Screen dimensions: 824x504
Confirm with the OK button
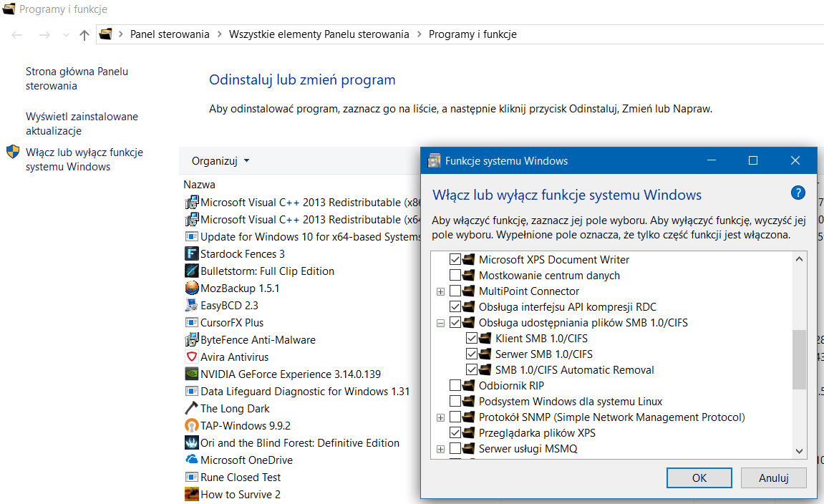pyautogui.click(x=699, y=478)
